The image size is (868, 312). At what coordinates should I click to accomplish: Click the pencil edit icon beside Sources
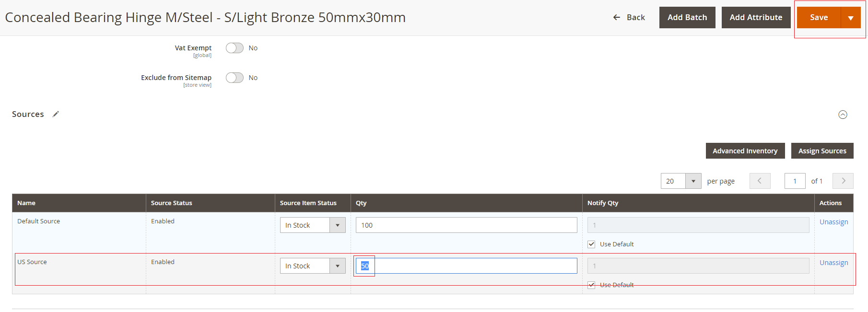[56, 114]
